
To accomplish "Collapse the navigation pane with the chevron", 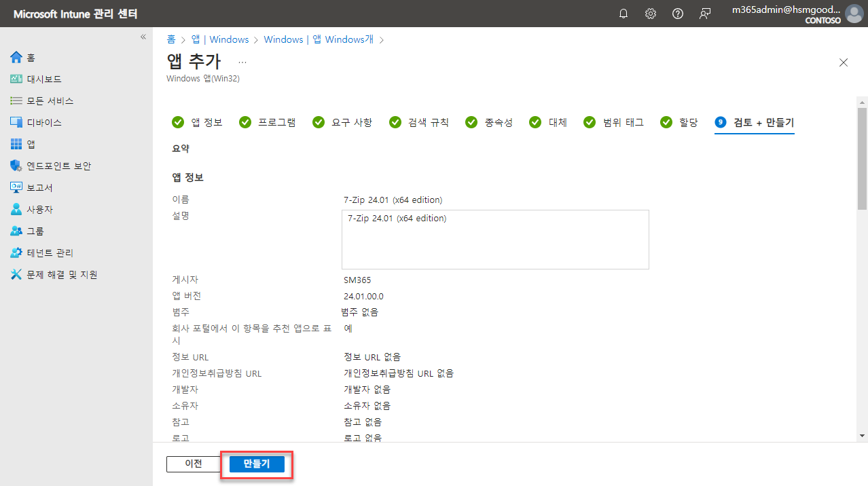I will (x=143, y=38).
